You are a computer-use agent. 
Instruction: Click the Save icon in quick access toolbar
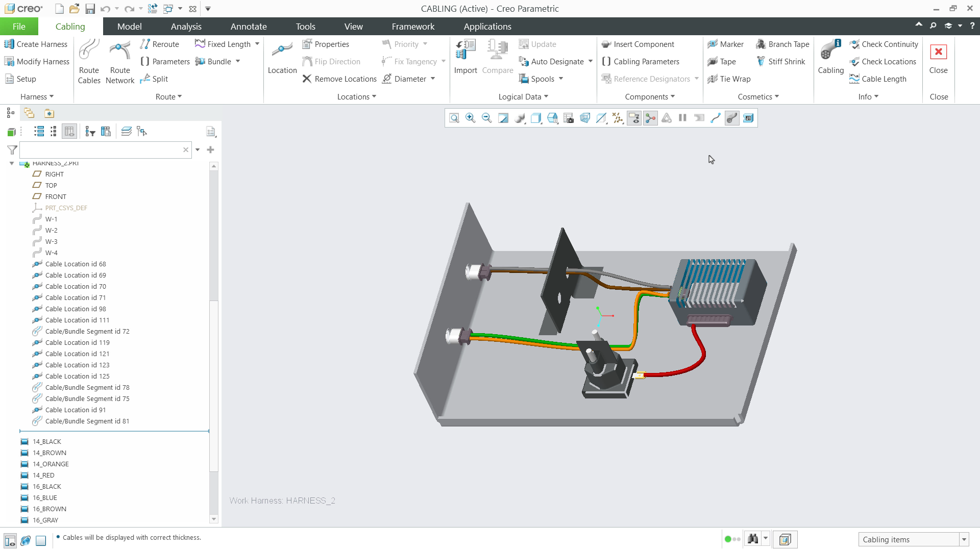[x=90, y=9]
